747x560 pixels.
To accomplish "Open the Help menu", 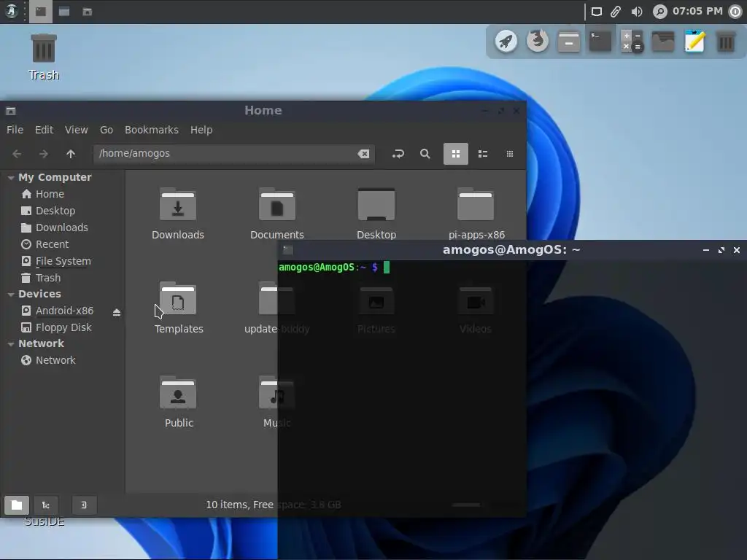I will (x=201, y=130).
